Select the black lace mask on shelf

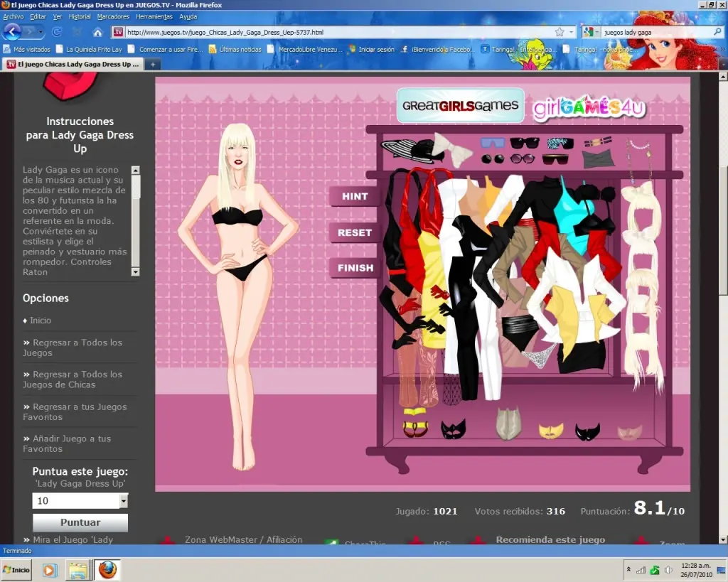click(453, 429)
